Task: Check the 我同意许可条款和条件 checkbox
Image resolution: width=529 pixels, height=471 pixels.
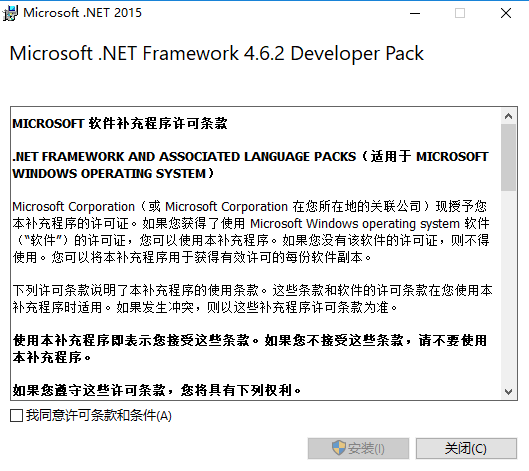Action: tap(17, 415)
